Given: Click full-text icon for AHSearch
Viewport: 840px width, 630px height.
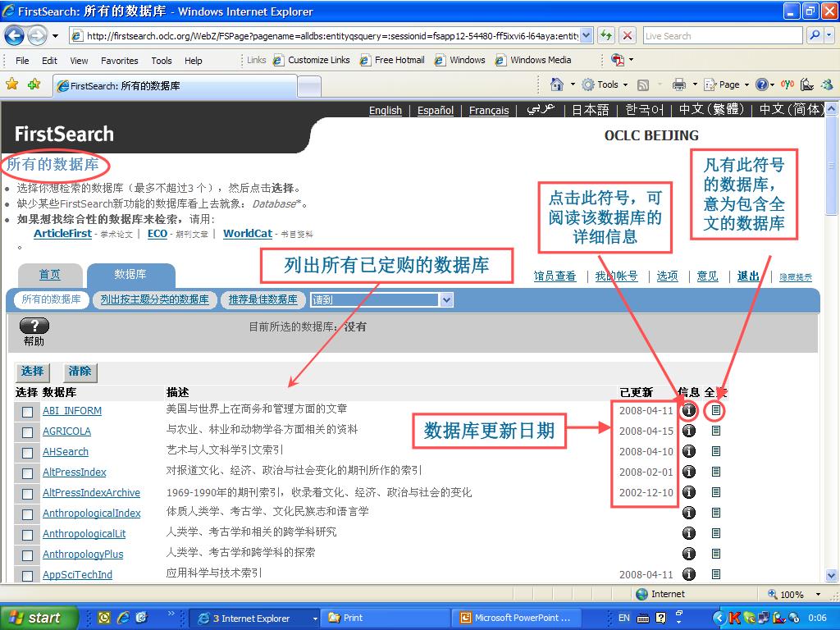Looking at the screenshot, I should pyautogui.click(x=715, y=451).
